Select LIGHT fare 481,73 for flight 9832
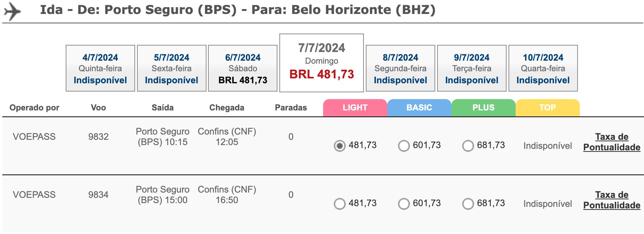The image size is (644, 234). (x=340, y=145)
